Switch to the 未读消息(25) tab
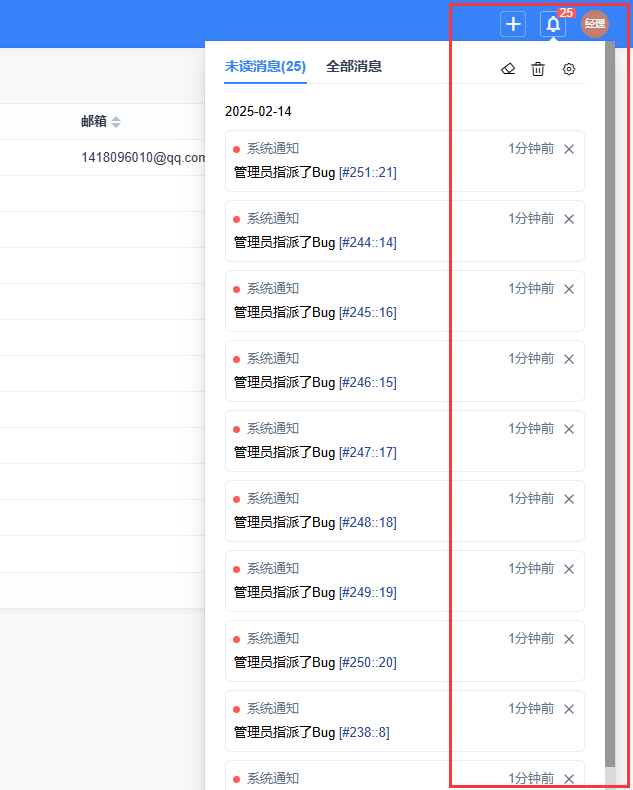 pyautogui.click(x=265, y=67)
